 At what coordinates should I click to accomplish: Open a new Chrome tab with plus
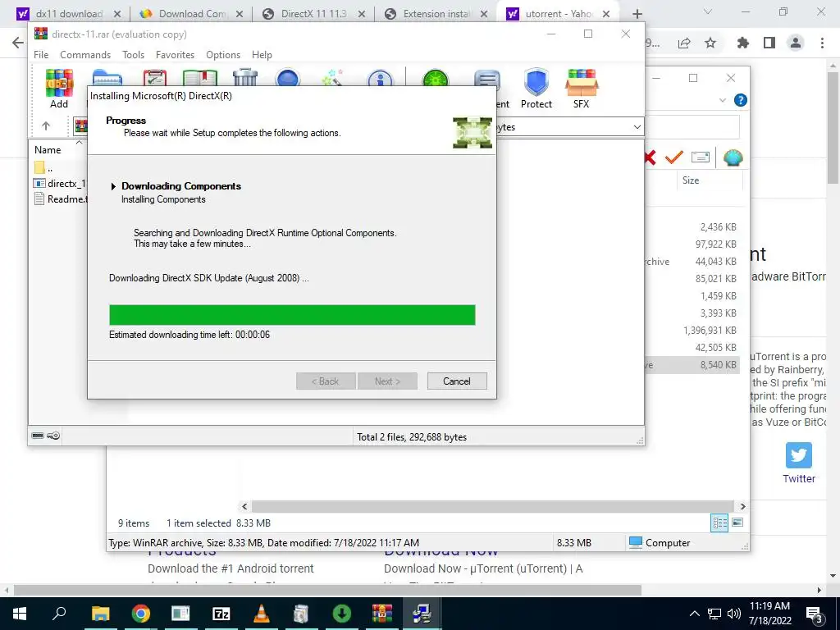click(637, 14)
